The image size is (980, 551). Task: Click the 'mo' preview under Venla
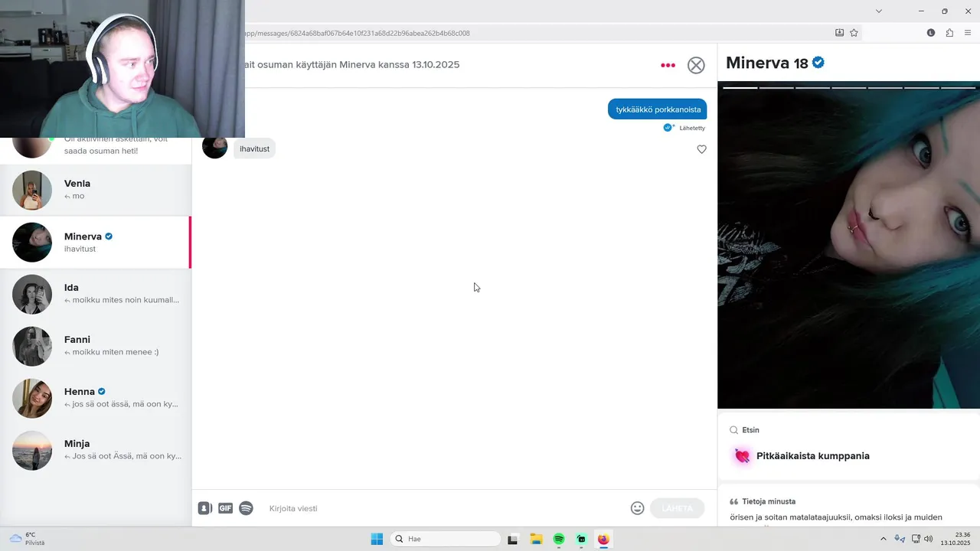pyautogui.click(x=78, y=196)
